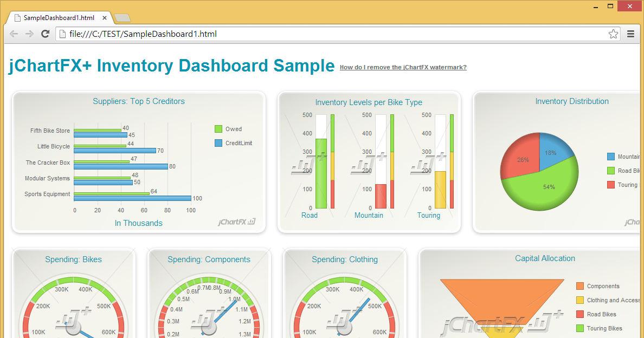Image resolution: width=644 pixels, height=338 pixels.
Task: Reload the page with the refresh icon
Action: pyautogui.click(x=46, y=34)
